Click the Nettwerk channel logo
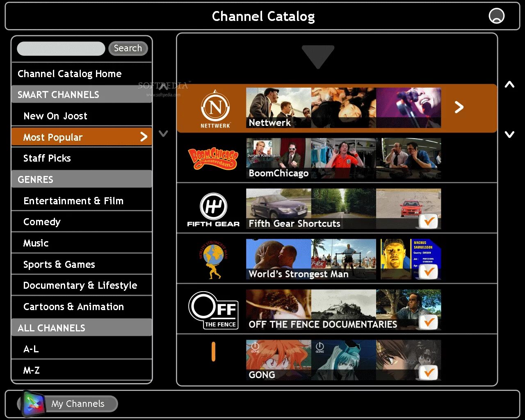The image size is (525, 420). coord(215,109)
